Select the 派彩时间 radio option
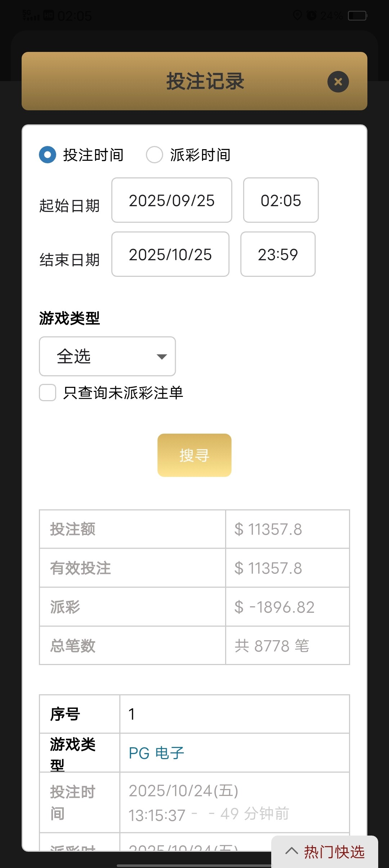The image size is (389, 868). coord(155,155)
